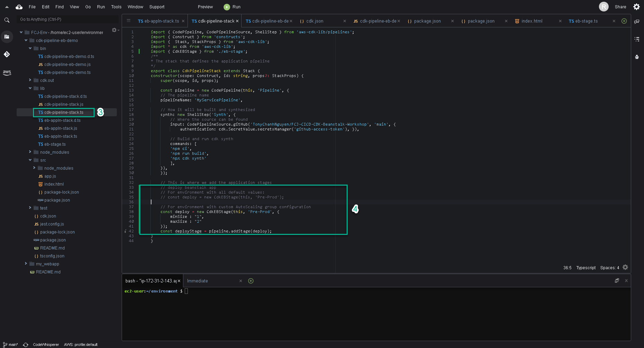Viewport: 644px width, 348px height.
Task: Click in the bash terminal prompt
Action: [186, 291]
